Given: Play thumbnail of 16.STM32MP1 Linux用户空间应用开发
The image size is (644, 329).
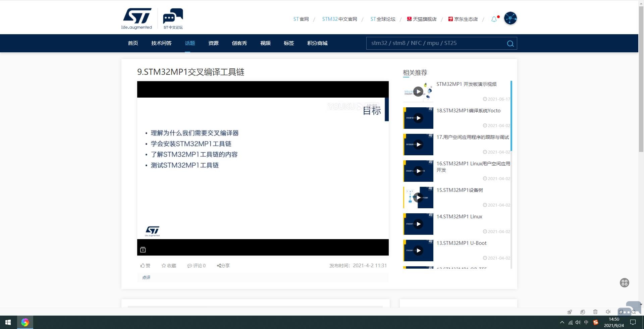Looking at the screenshot, I should coord(418,171).
